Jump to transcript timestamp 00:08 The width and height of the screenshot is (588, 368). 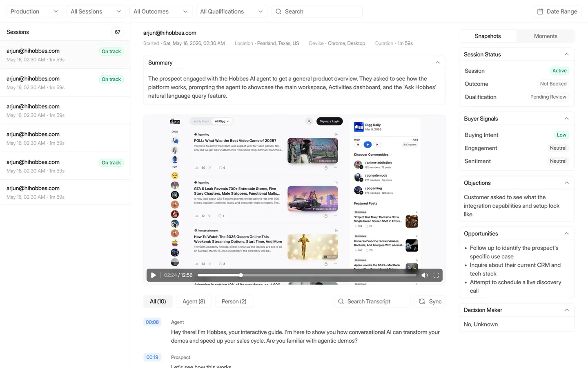click(x=152, y=322)
